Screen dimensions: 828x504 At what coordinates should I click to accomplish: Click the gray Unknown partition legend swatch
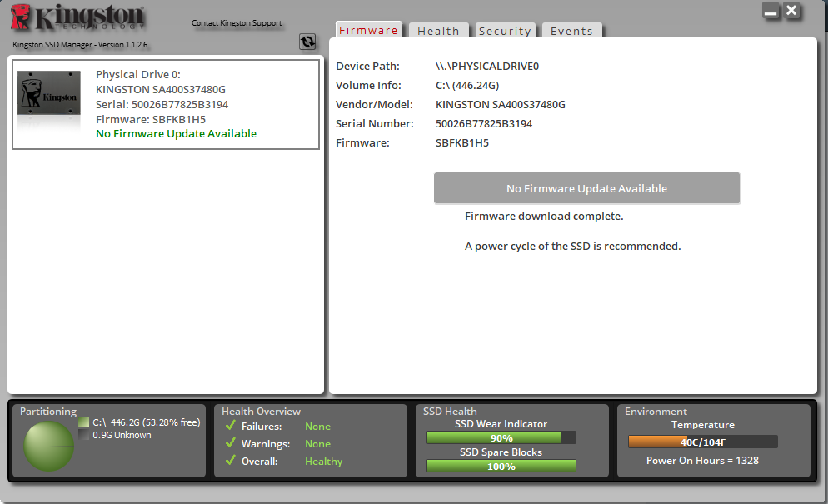tap(83, 435)
